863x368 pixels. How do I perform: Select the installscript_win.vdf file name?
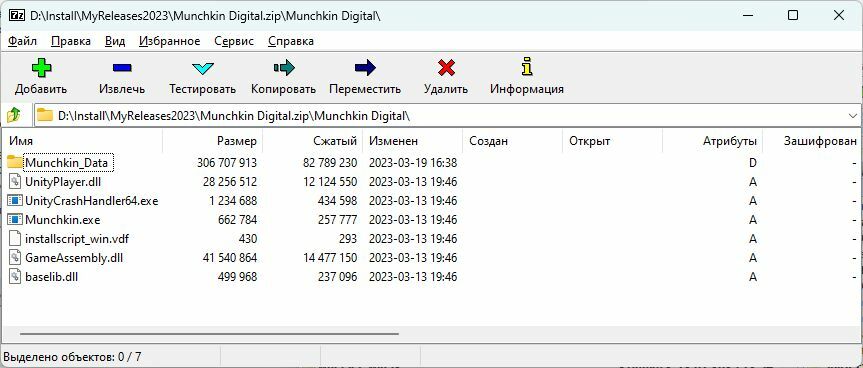[77, 239]
